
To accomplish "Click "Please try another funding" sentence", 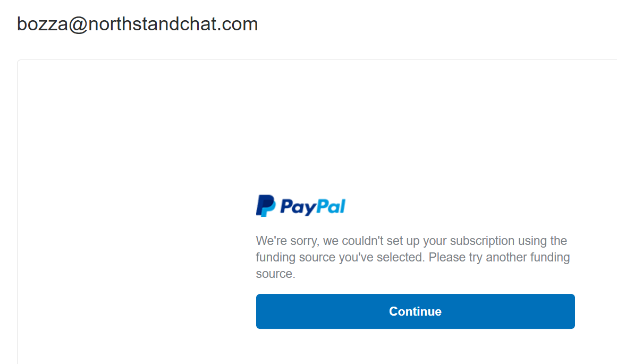I will pyautogui.click(x=499, y=257).
